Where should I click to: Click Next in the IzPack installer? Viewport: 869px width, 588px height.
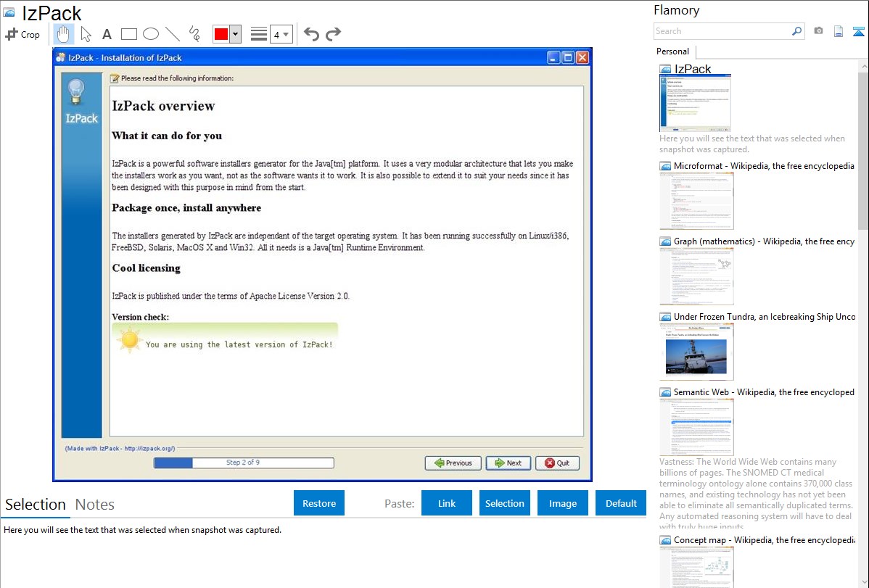pos(508,463)
